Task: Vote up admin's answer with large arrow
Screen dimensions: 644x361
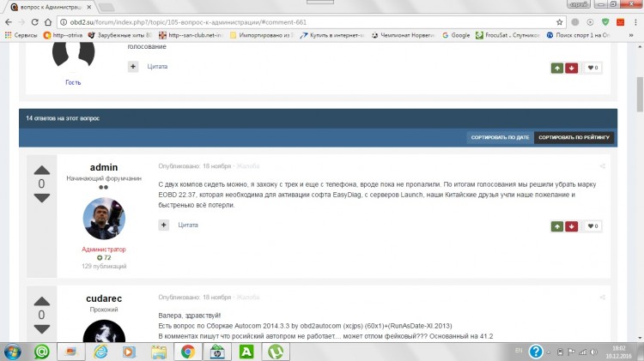Action: [41, 171]
